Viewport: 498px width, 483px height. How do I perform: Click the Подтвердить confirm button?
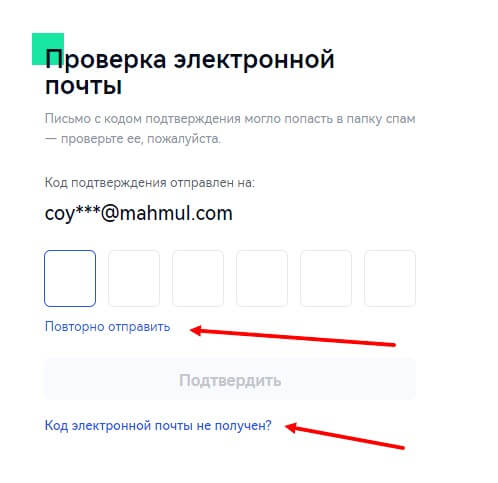(230, 379)
